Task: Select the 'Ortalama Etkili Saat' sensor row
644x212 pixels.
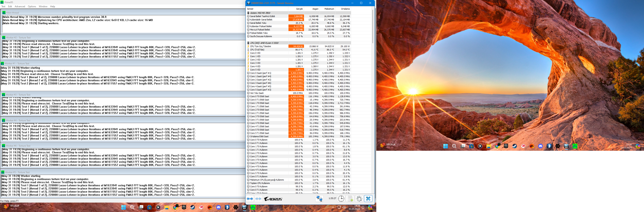Action: point(298,136)
